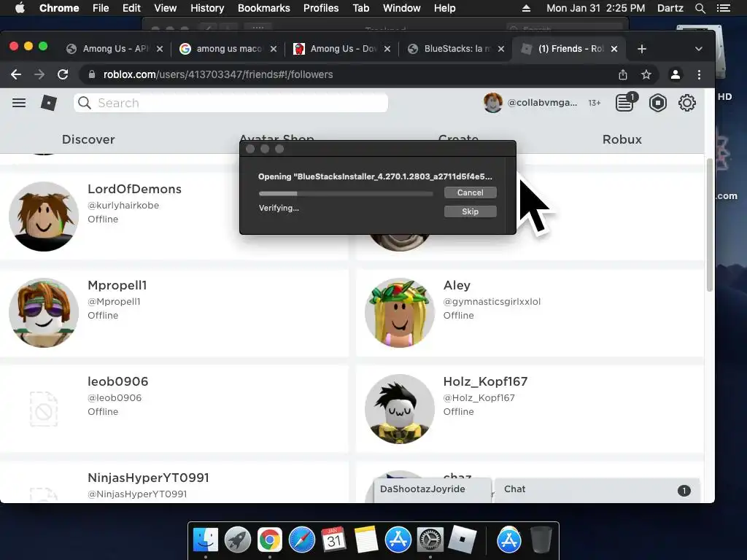Click the eject icon in menu bar
The width and height of the screenshot is (747, 560).
526,8
